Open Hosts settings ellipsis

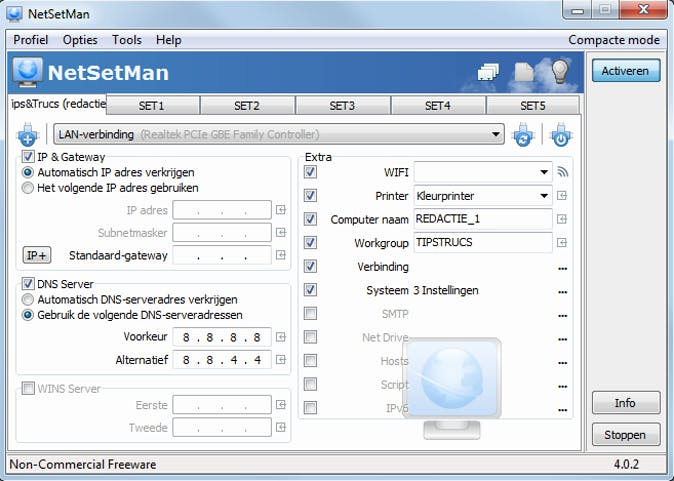562,363
